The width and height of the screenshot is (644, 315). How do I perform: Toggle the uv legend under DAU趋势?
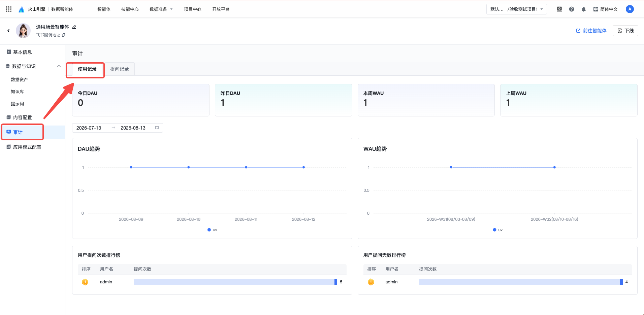pyautogui.click(x=212, y=230)
